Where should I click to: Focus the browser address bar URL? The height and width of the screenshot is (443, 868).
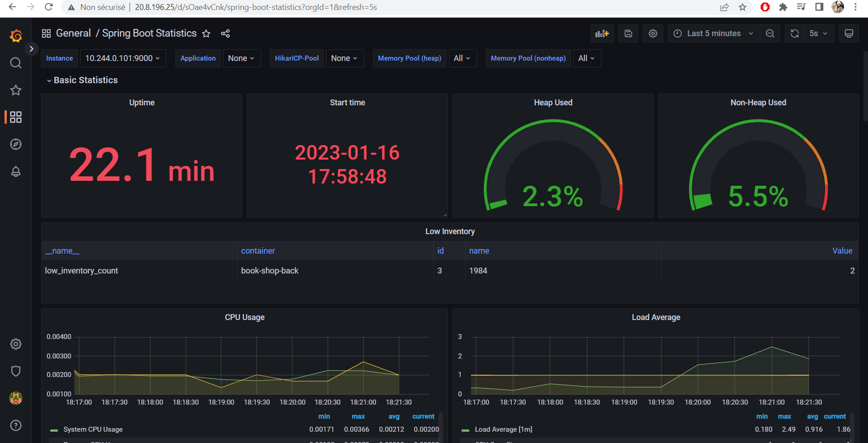pyautogui.click(x=256, y=7)
